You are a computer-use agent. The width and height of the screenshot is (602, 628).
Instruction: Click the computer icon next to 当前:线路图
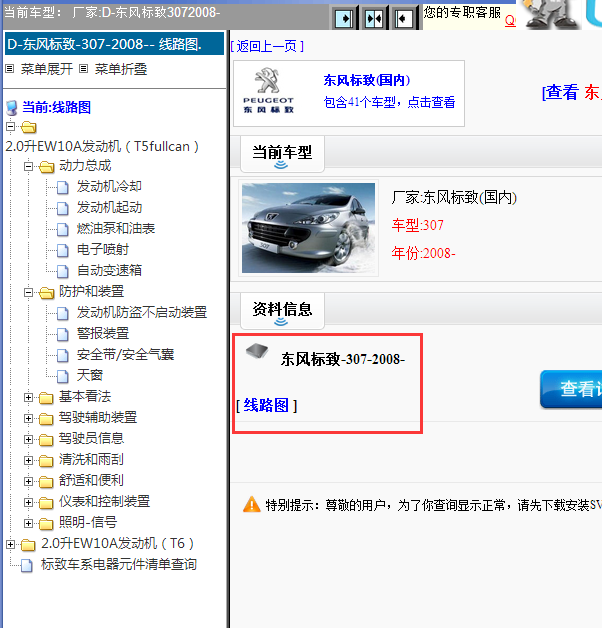click(12, 108)
